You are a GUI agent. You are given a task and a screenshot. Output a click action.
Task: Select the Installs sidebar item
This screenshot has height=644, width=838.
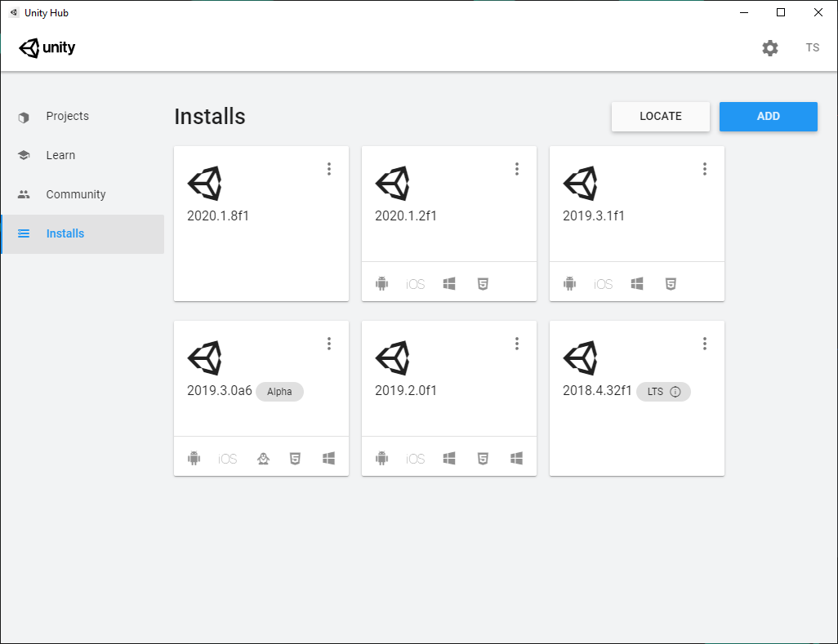click(x=82, y=234)
